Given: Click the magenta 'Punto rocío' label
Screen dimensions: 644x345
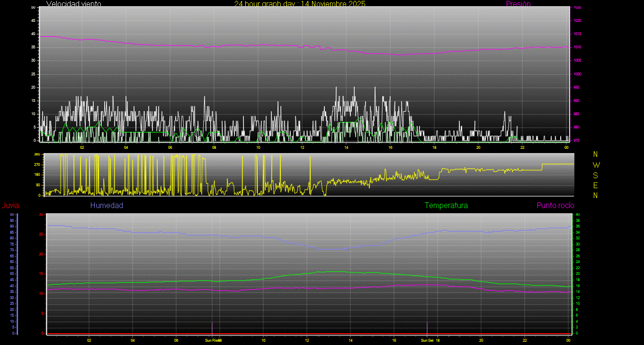Looking at the screenshot, I should coord(555,205).
